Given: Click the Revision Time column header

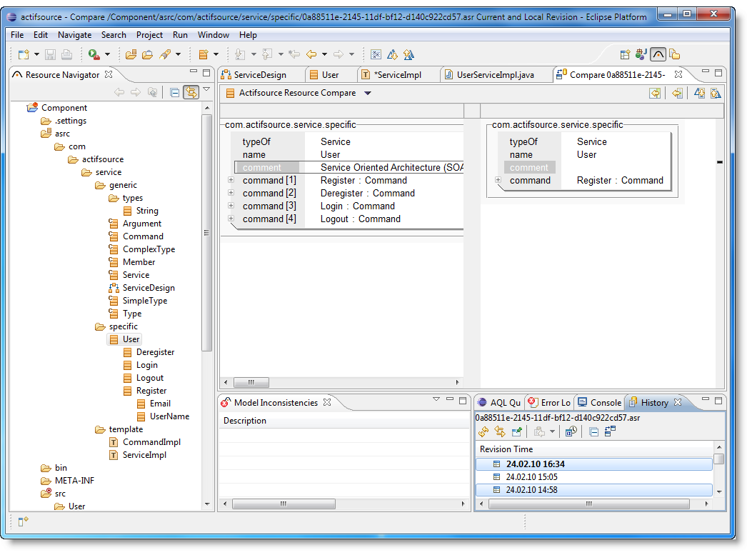Looking at the screenshot, I should 506,449.
